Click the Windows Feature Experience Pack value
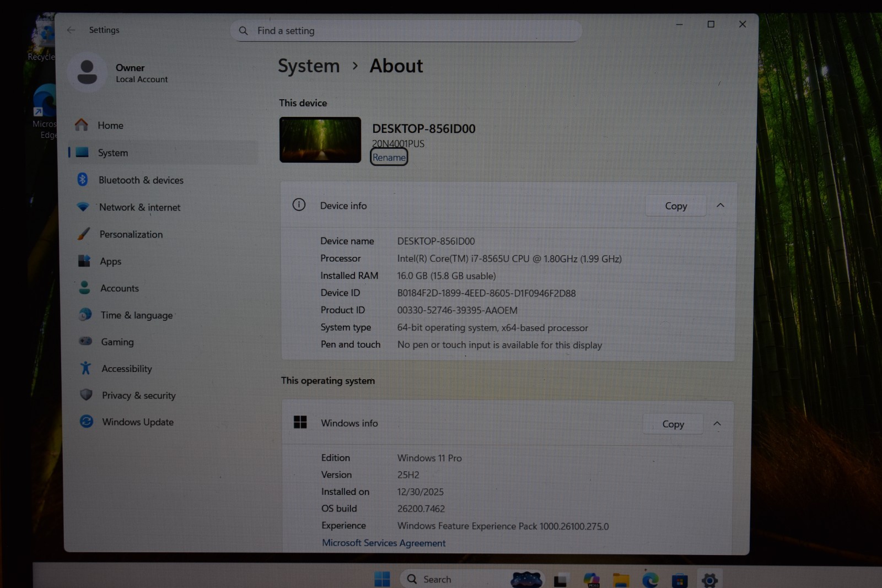This screenshot has height=588, width=882. coord(503,526)
